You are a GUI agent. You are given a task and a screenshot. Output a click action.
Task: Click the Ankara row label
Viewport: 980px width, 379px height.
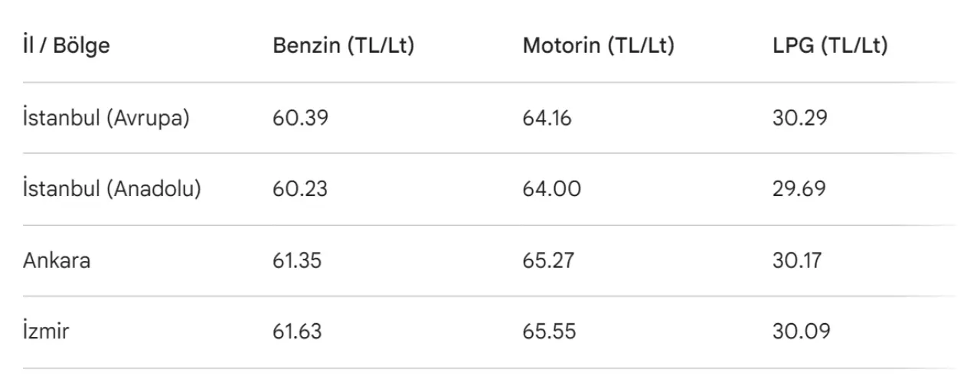pos(57,260)
